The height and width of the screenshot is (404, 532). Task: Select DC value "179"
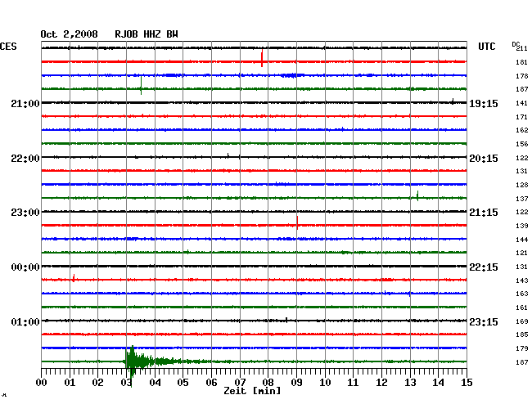click(x=522, y=348)
